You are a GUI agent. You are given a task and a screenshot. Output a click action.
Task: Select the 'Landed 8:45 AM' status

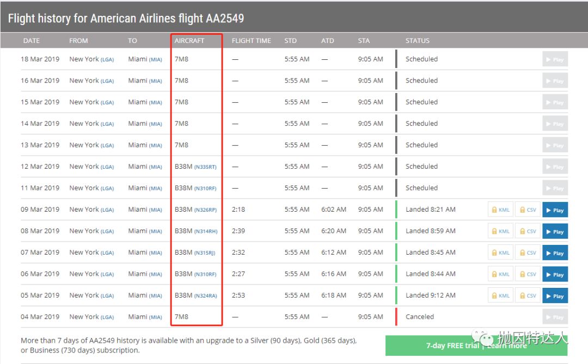[431, 252]
